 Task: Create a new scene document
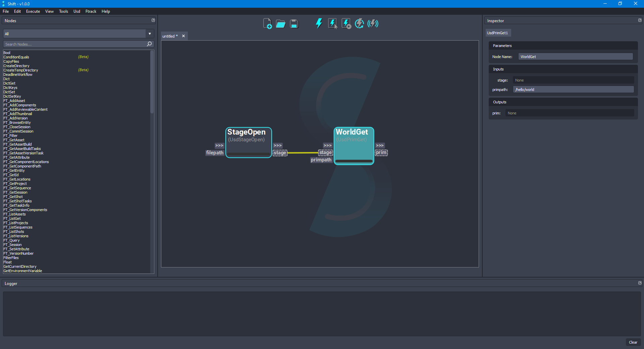(x=267, y=23)
